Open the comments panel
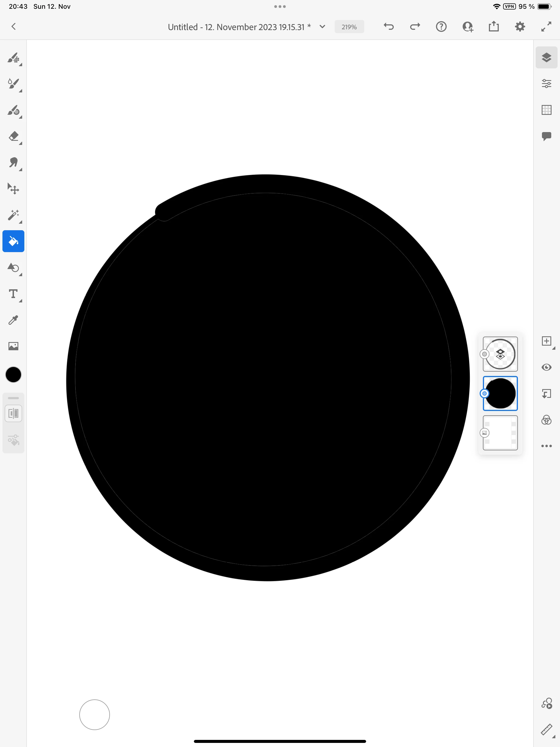Image resolution: width=560 pixels, height=747 pixels. (546, 136)
